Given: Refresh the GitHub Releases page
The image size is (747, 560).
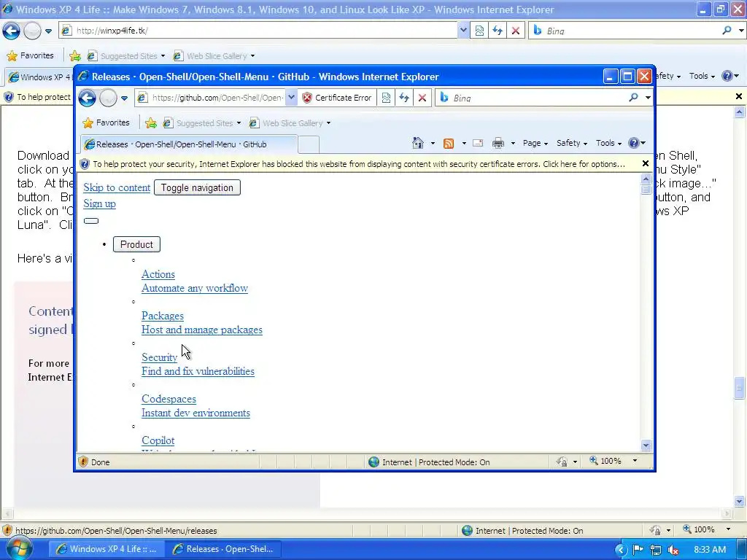Looking at the screenshot, I should pyautogui.click(x=404, y=98).
